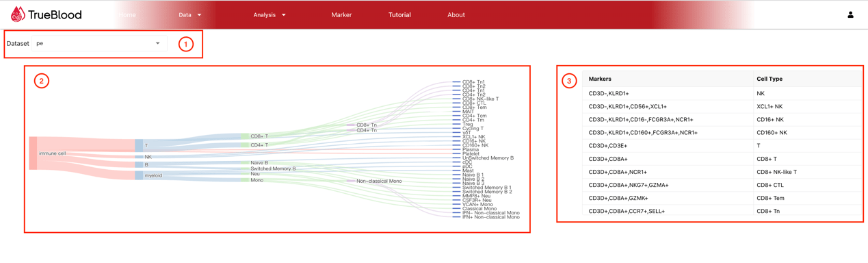Click the myeloid node in diagram
Viewport: 868px width, 263px height.
139,175
